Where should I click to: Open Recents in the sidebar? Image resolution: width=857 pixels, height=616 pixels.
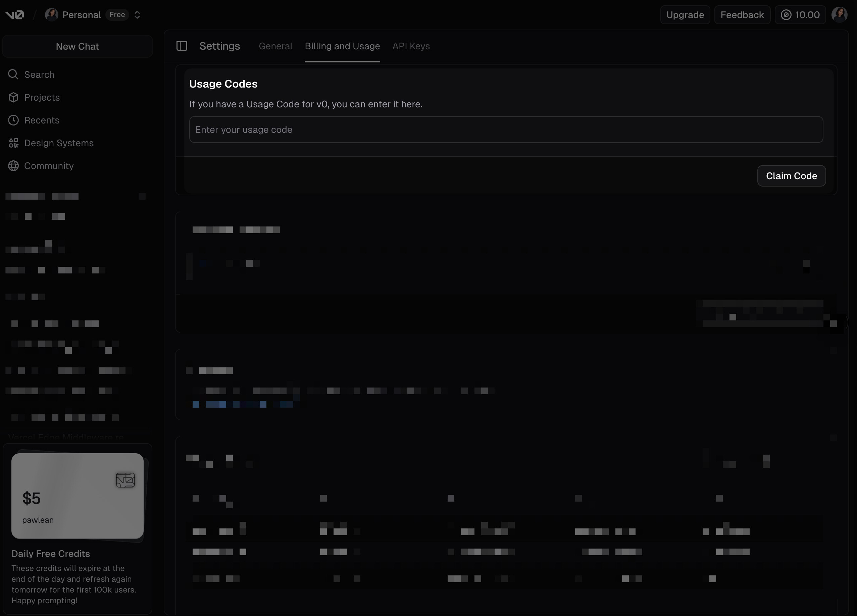point(42,120)
